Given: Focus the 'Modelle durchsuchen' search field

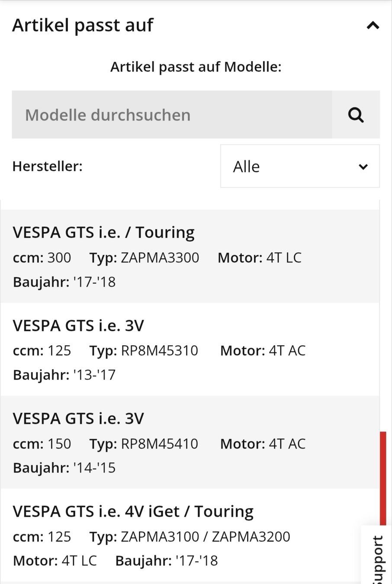Looking at the screenshot, I should coord(172,115).
